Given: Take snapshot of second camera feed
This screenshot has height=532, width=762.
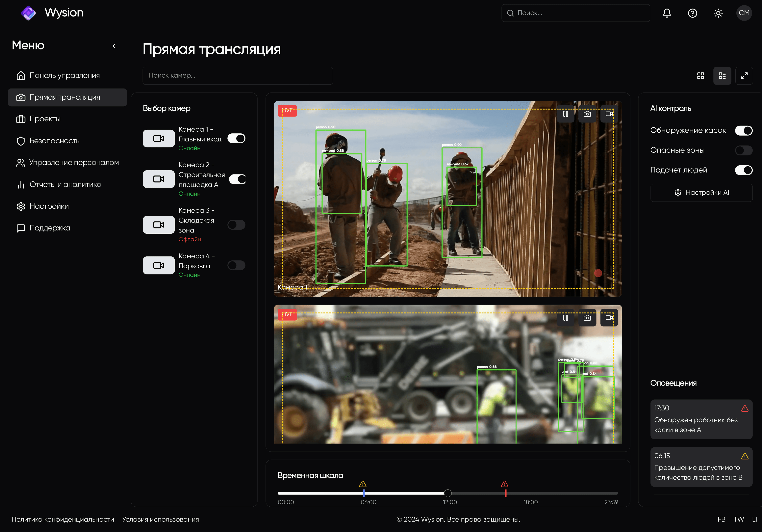Looking at the screenshot, I should [x=587, y=318].
